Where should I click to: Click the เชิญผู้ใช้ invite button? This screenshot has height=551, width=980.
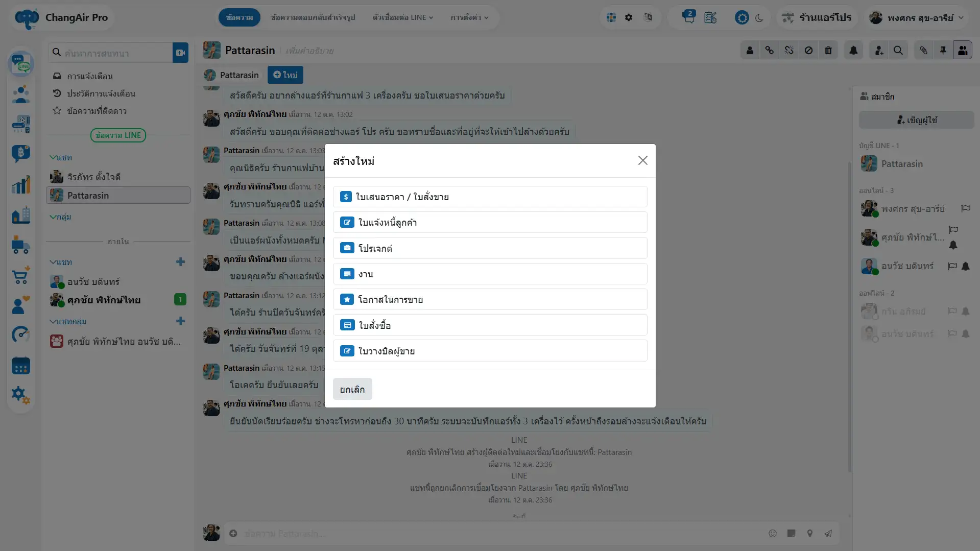(916, 120)
